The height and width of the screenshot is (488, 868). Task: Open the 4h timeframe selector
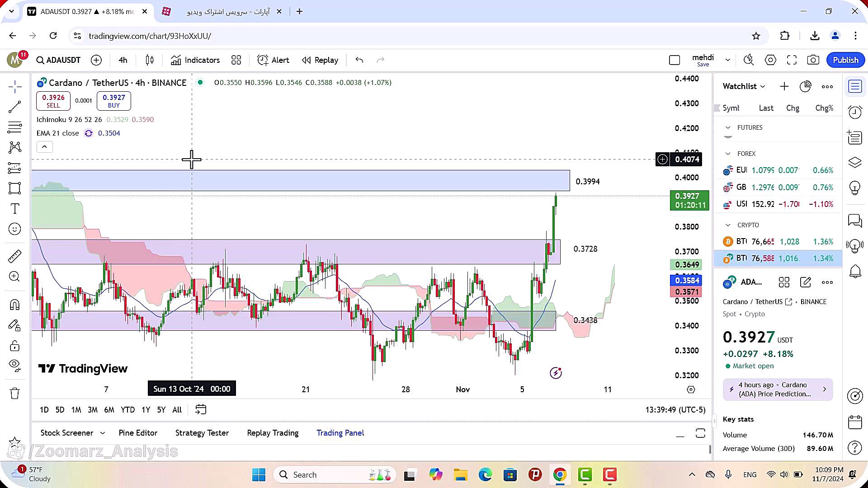pyautogui.click(x=123, y=60)
